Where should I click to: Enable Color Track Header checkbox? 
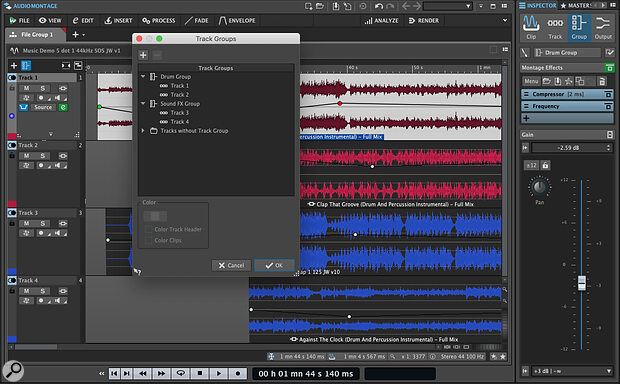[149, 229]
